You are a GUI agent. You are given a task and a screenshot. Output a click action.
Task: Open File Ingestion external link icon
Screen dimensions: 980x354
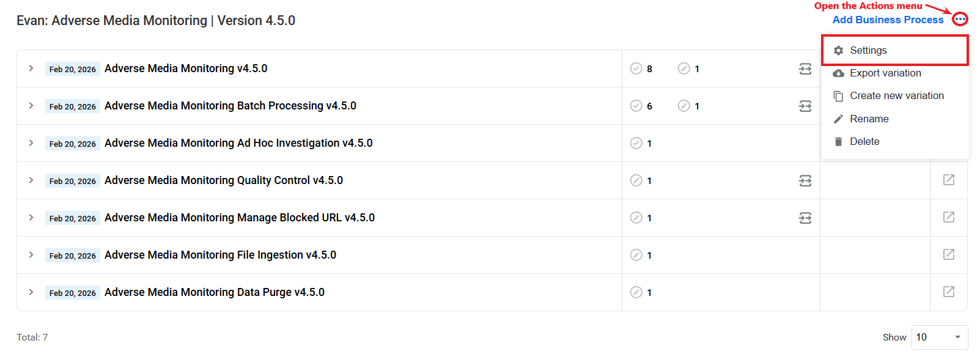click(949, 254)
